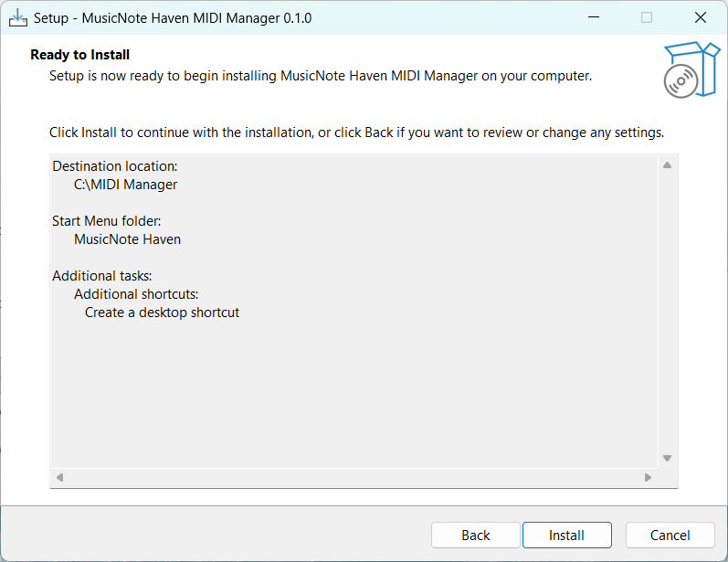This screenshot has height=562, width=728.
Task: Click the 'Ready to Install' heading
Action: [79, 55]
